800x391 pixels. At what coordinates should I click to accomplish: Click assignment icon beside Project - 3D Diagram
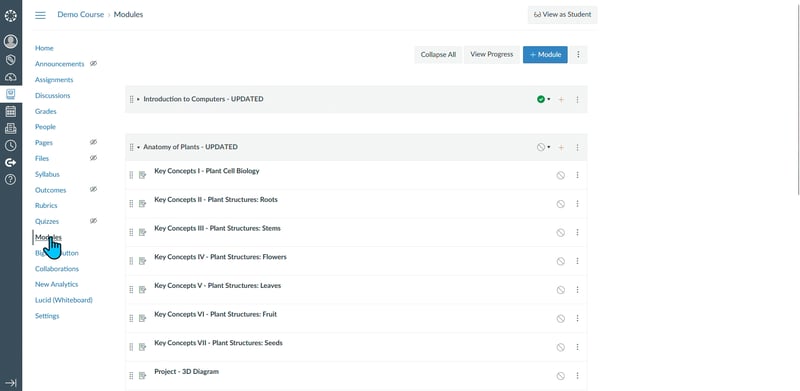(142, 376)
